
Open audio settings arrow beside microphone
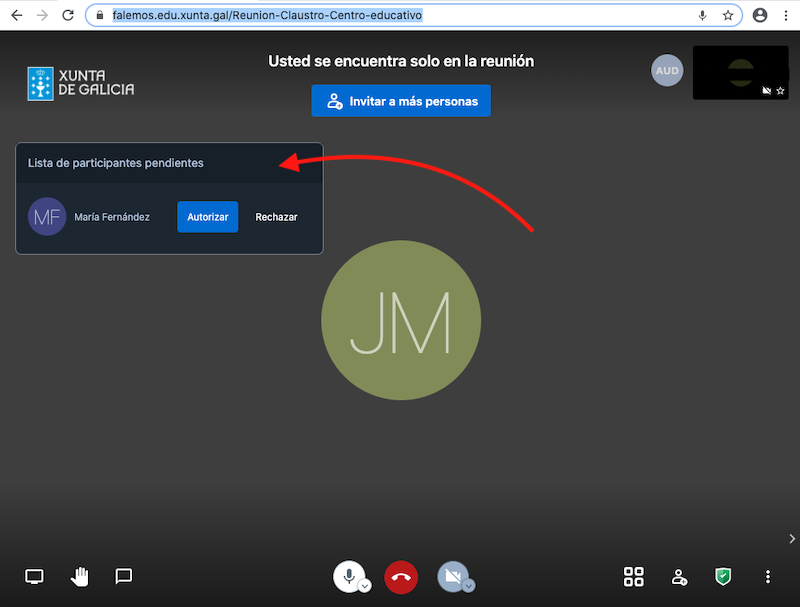365,586
